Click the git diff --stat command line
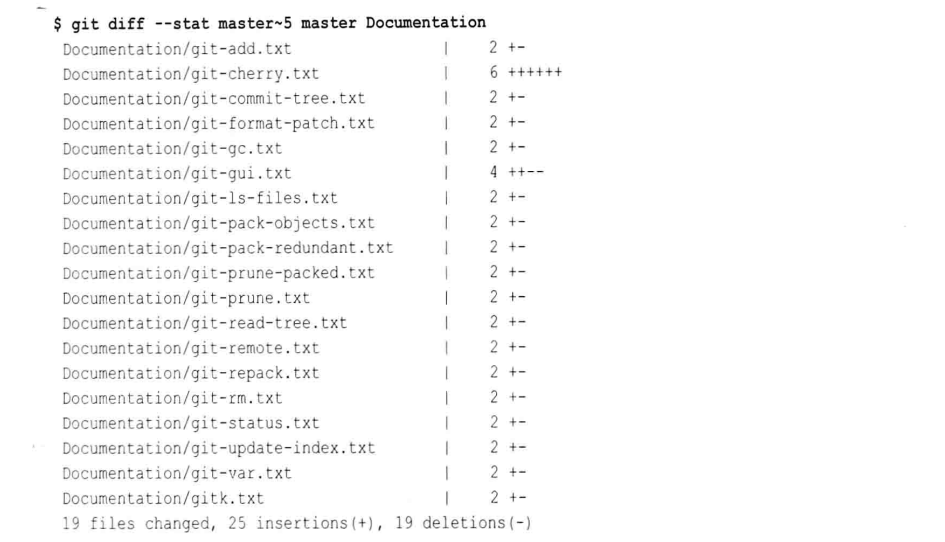The height and width of the screenshot is (542, 945). 269,24
